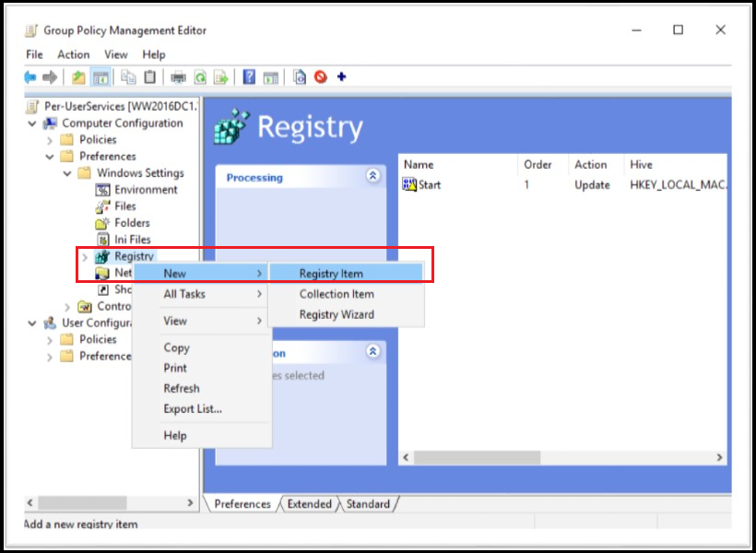This screenshot has height=553, width=756.
Task: Open the Action menu in the menu bar
Action: [x=73, y=54]
